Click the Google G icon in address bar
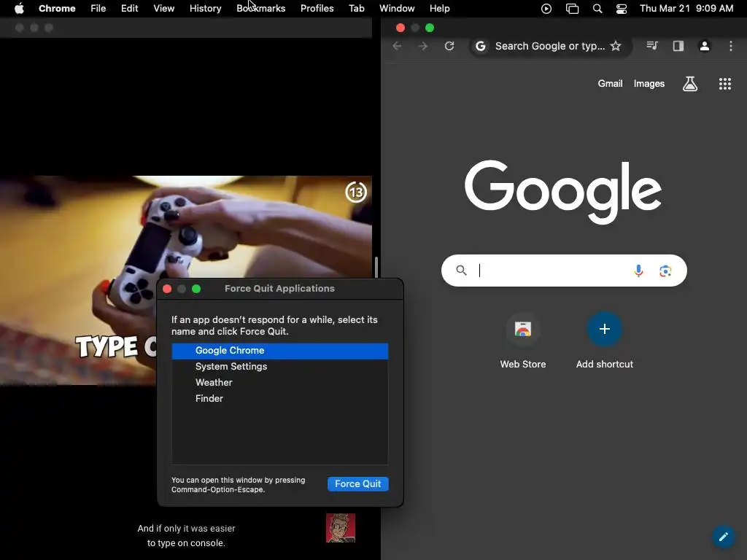 click(x=481, y=46)
